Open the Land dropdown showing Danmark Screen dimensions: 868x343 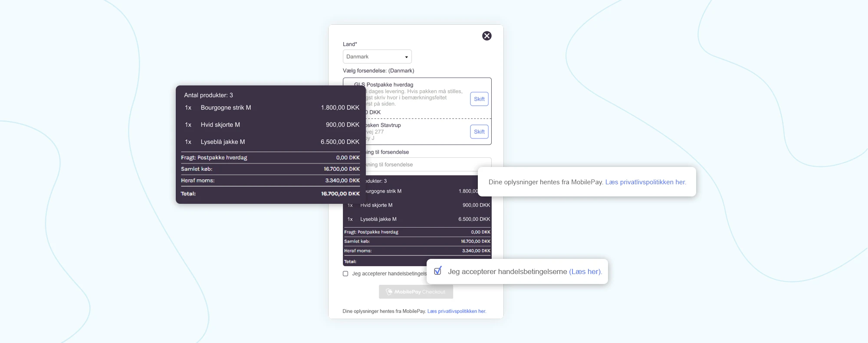(x=377, y=57)
